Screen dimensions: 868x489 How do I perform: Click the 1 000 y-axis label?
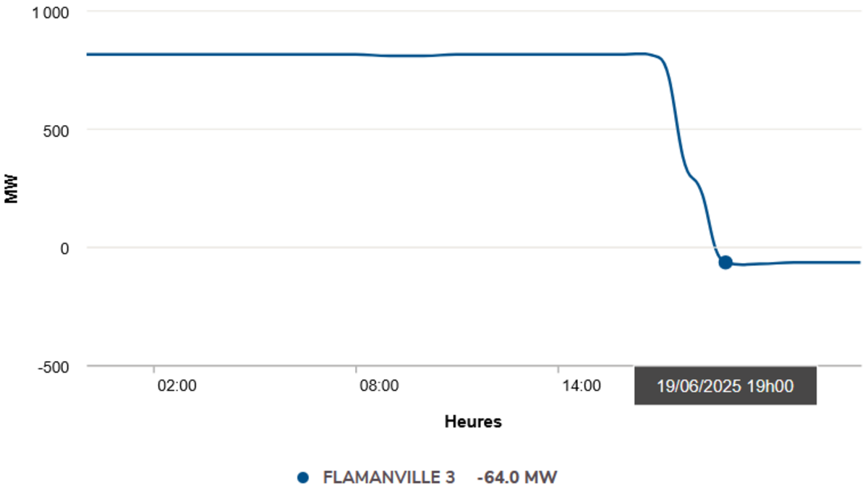(x=49, y=12)
